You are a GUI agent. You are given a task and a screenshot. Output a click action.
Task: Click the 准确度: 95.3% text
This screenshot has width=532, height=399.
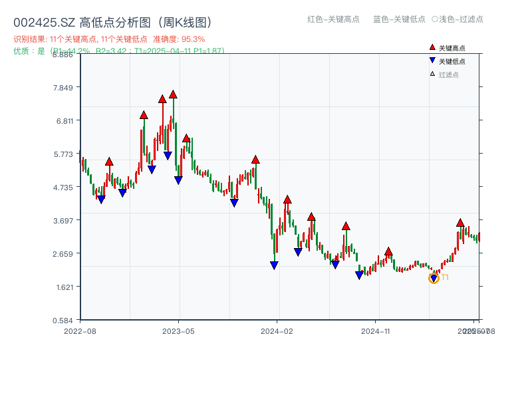point(180,39)
